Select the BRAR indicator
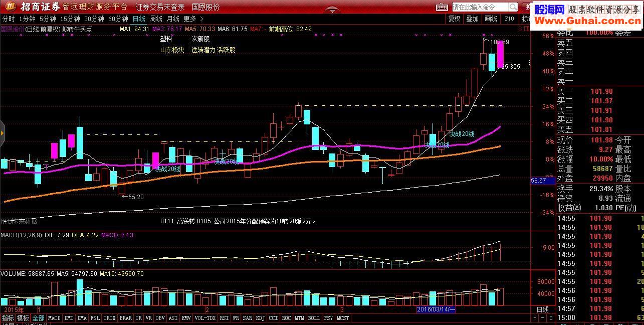644x325 pixels. click(126, 318)
